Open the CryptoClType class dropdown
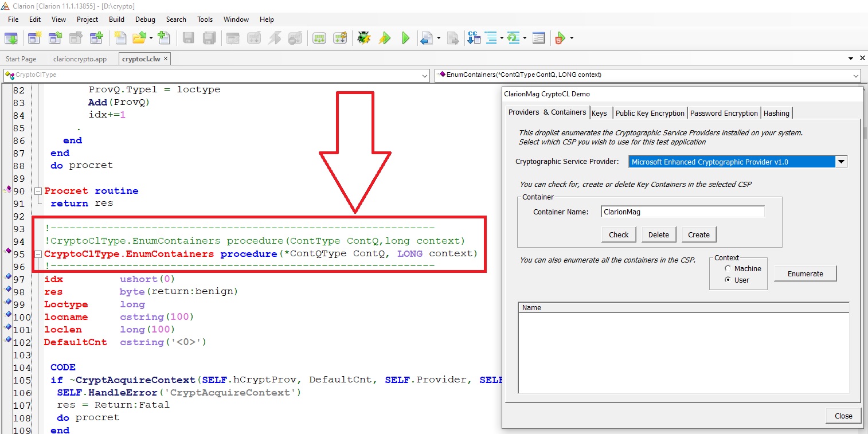 pyautogui.click(x=425, y=75)
